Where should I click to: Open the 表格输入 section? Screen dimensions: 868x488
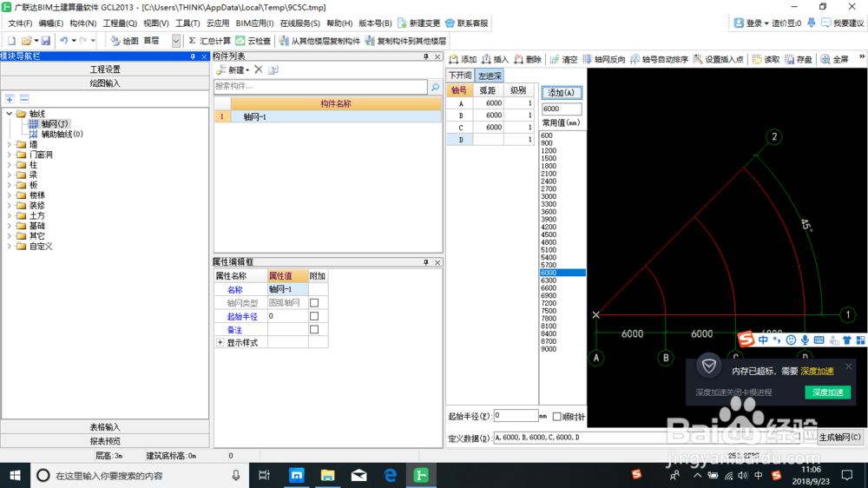point(105,427)
